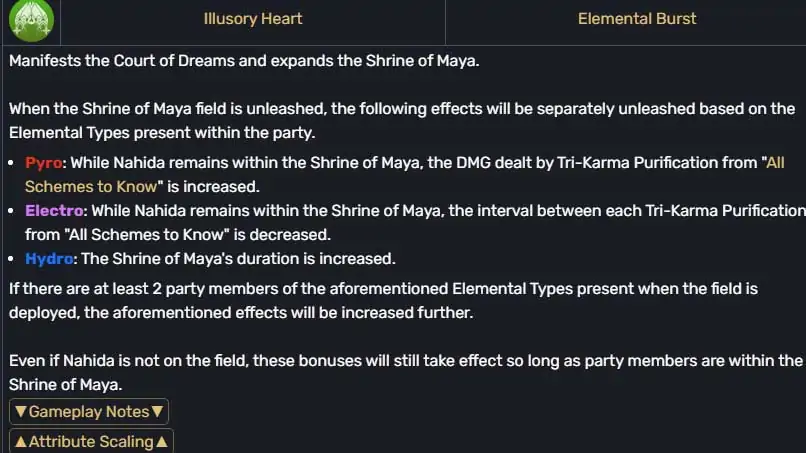Click the "Manifests the Court of Dreams" line
This screenshot has height=453, width=806.
point(244,60)
